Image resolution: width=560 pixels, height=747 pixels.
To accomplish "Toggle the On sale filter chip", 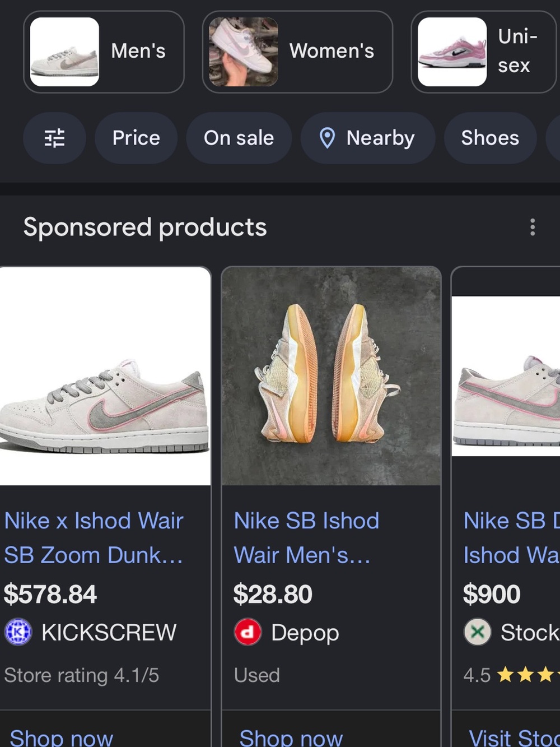I will pyautogui.click(x=239, y=138).
